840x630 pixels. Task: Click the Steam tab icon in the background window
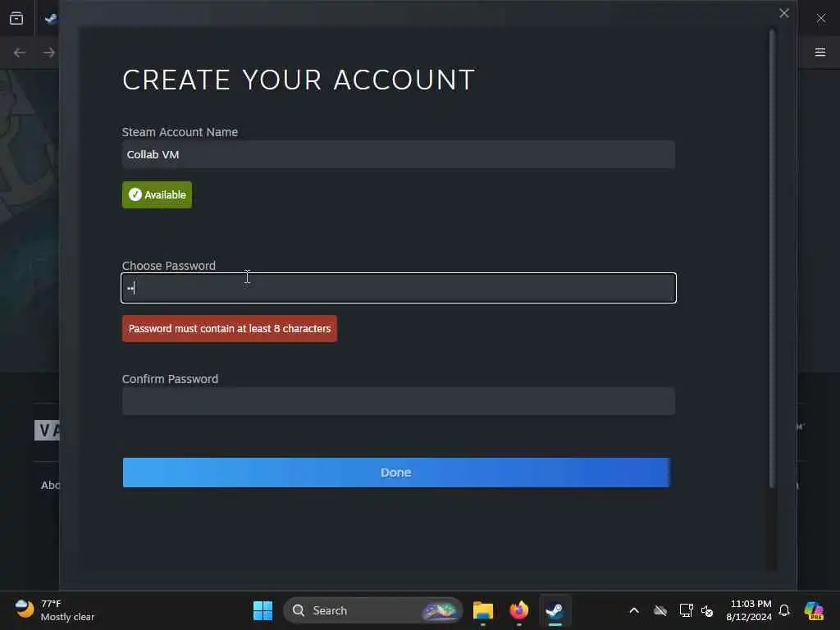coord(51,19)
